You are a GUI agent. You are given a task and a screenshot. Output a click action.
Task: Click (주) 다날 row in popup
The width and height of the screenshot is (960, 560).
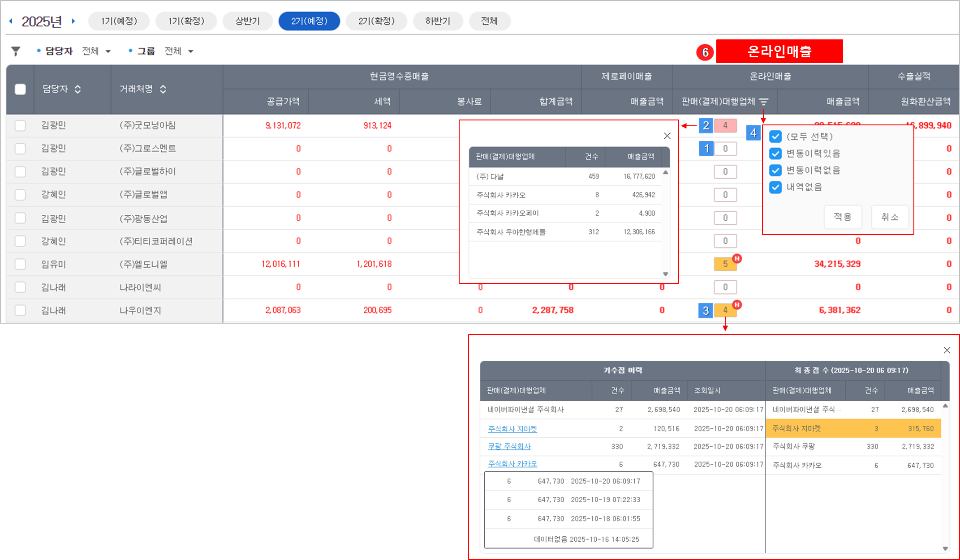point(565,176)
